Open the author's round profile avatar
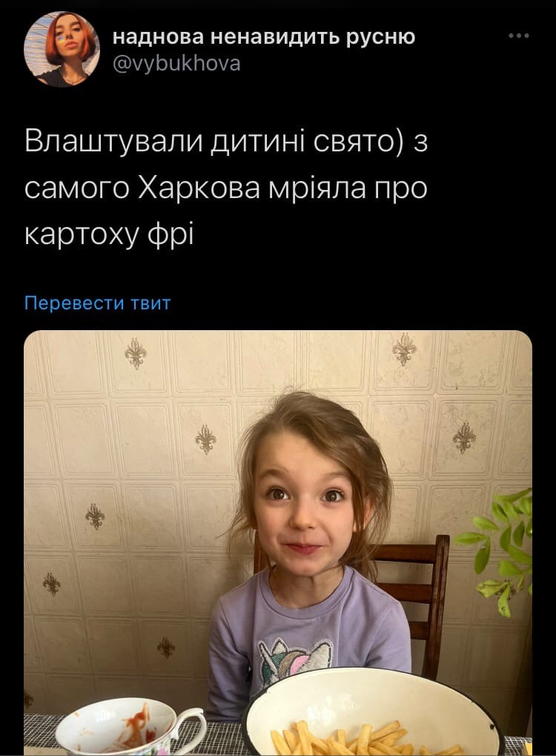 click(x=62, y=49)
